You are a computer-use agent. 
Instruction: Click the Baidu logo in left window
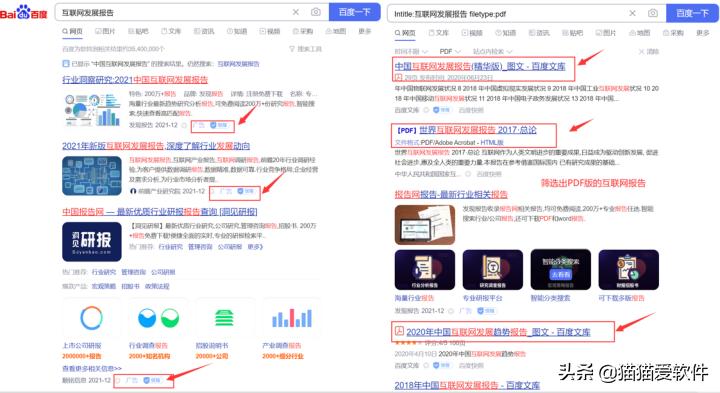tap(23, 12)
